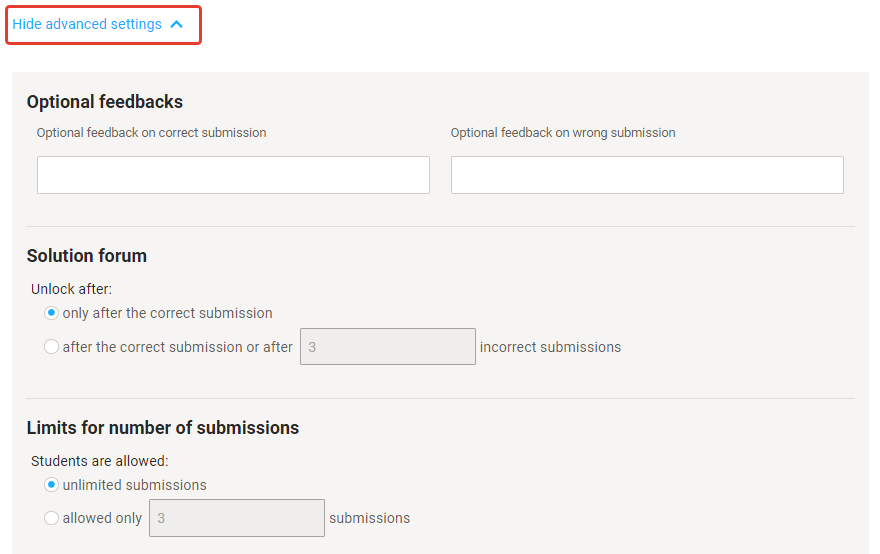880x554 pixels.
Task: Click the Hide advanced settings link
Action: [87, 24]
